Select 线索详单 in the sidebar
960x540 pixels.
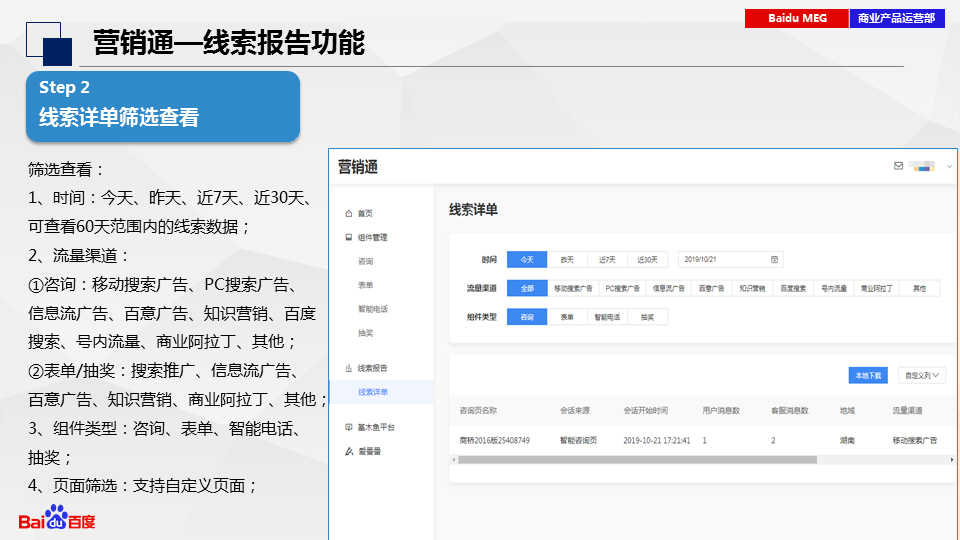pos(373,392)
